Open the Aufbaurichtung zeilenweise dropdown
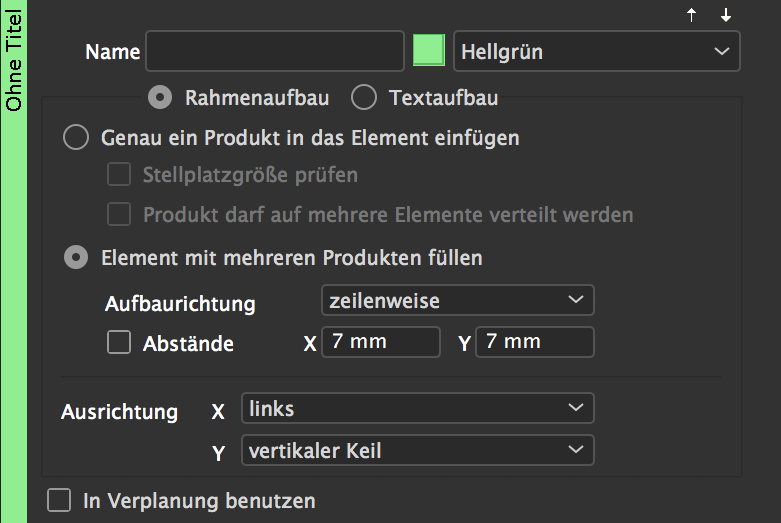781x523 pixels. click(x=458, y=300)
